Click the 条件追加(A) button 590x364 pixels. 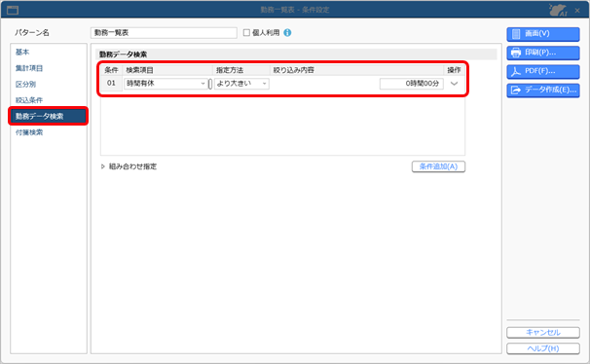click(x=438, y=166)
